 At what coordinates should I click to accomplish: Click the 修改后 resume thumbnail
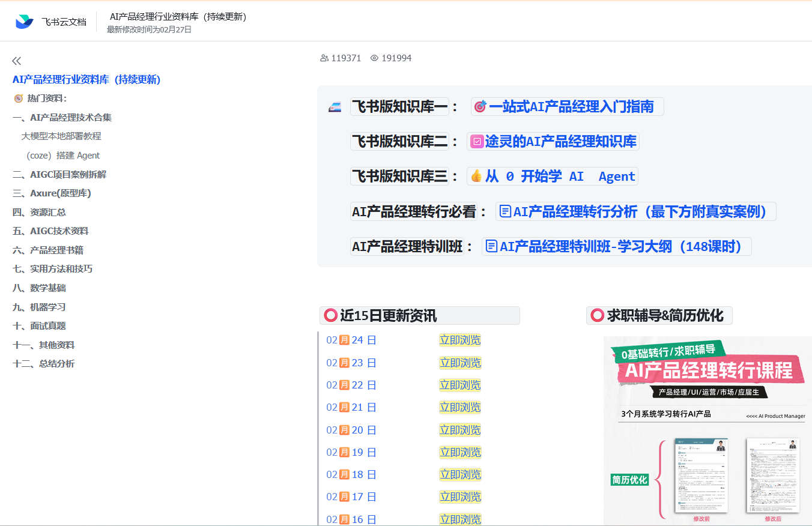click(772, 476)
